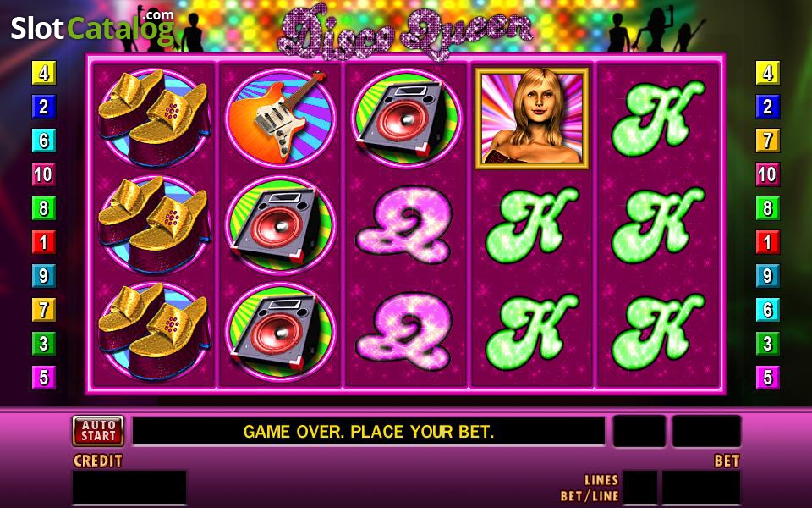Image resolution: width=812 pixels, height=508 pixels.
Task: Select the cyan payline 6 marker on left
Action: point(44,141)
